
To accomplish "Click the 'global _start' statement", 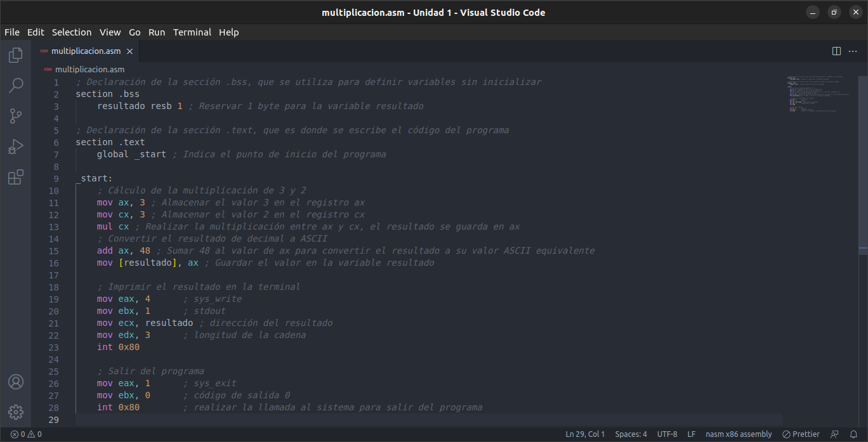I will point(131,155).
